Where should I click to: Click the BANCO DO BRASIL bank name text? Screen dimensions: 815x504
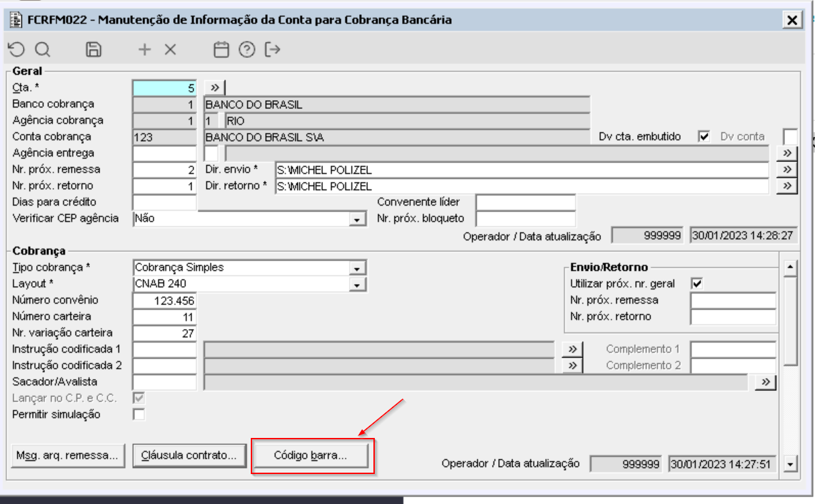point(253,104)
